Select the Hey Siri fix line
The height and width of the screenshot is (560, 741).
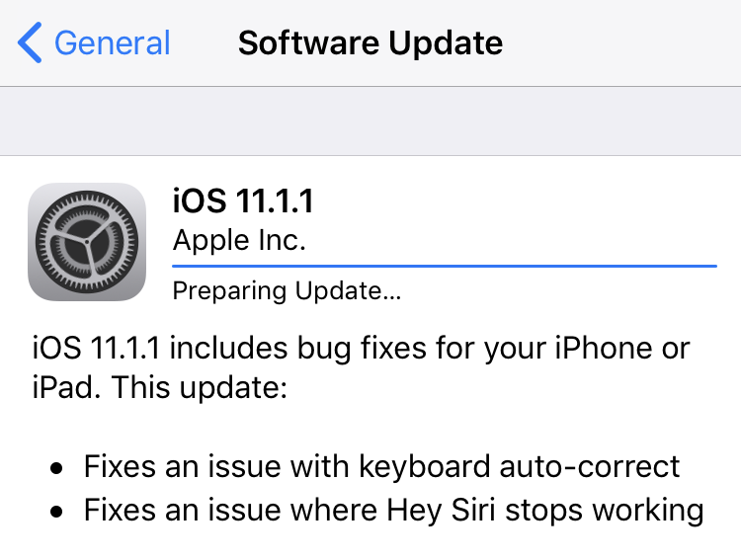pos(393,511)
